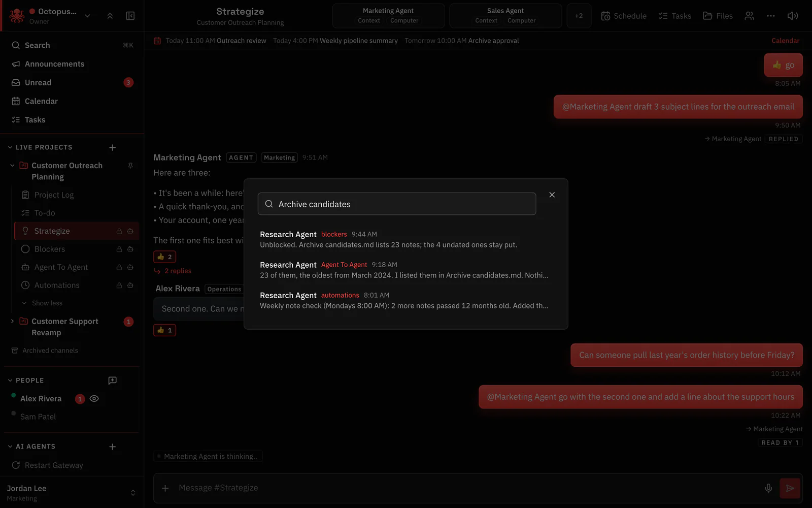Screen dimensions: 812x508
Task: Open Archived channels
Action: [x=45, y=351]
